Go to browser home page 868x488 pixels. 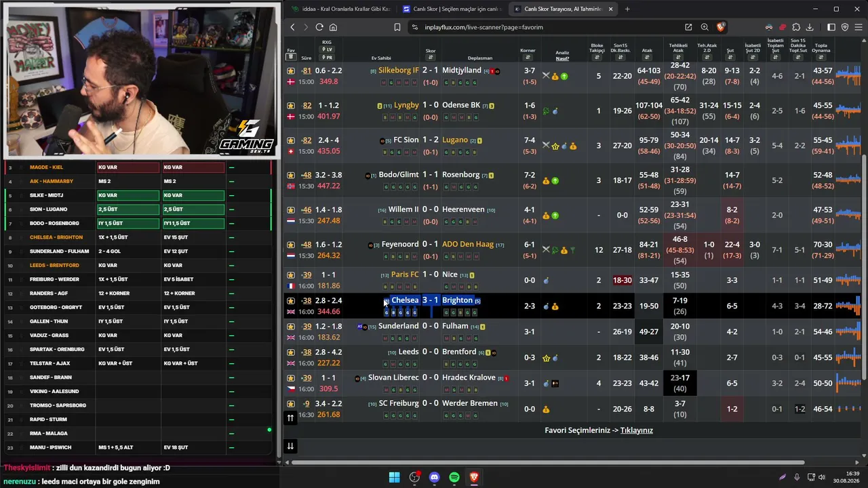click(333, 27)
